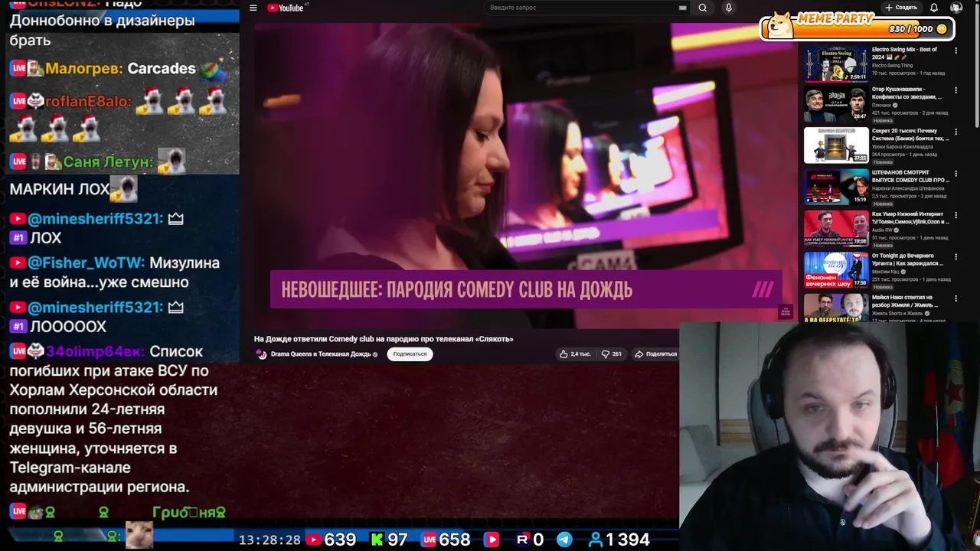Open the Electro Swing Mix thumbnail
This screenshot has width=980, height=551.
836,63
